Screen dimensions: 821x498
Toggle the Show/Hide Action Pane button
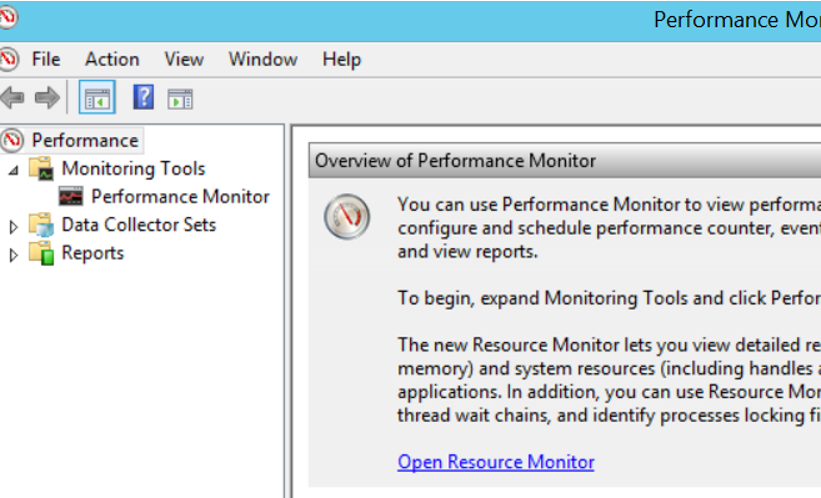tap(180, 99)
